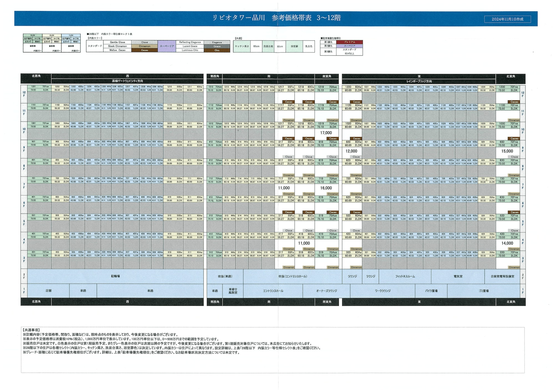Select 'Sleek Cinnamon' in the interior colour legend
The width and height of the screenshot is (555, 392).
pos(117,46)
